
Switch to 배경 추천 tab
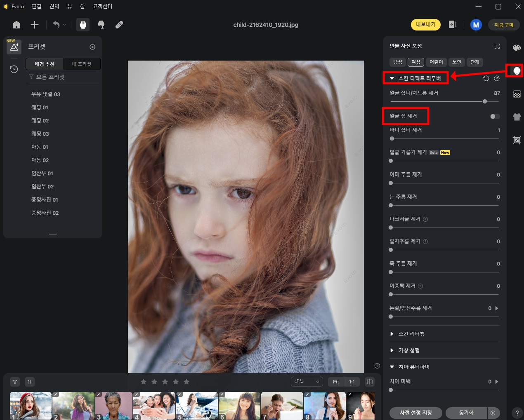click(45, 64)
